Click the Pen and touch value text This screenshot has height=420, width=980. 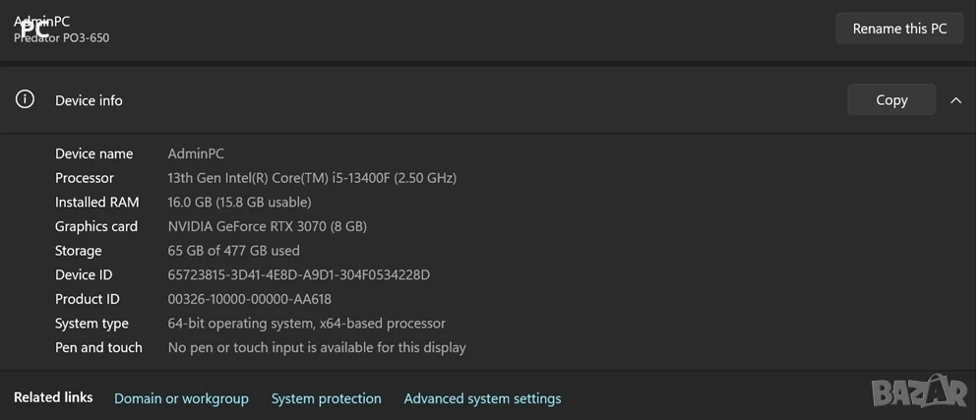317,347
